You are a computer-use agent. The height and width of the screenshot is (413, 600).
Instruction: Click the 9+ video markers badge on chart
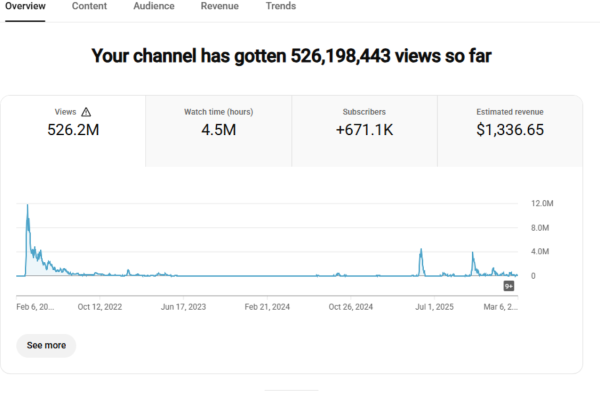click(508, 286)
